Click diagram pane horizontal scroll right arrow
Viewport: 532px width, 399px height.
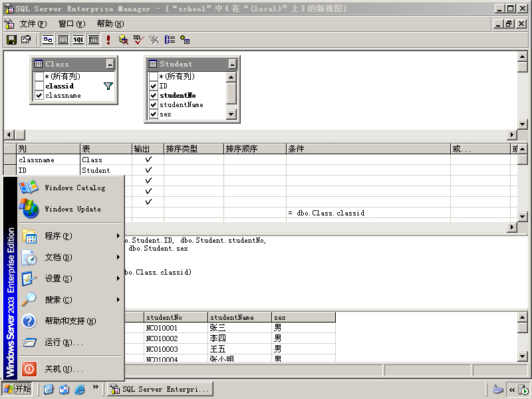pyautogui.click(x=512, y=135)
